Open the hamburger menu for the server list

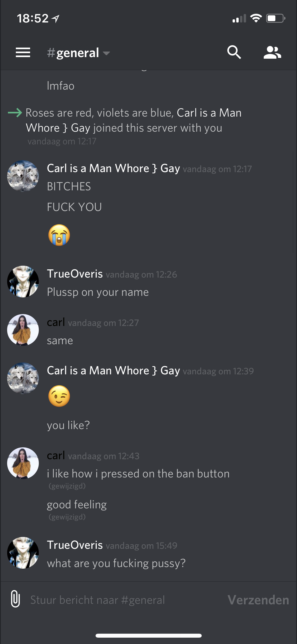tap(23, 52)
